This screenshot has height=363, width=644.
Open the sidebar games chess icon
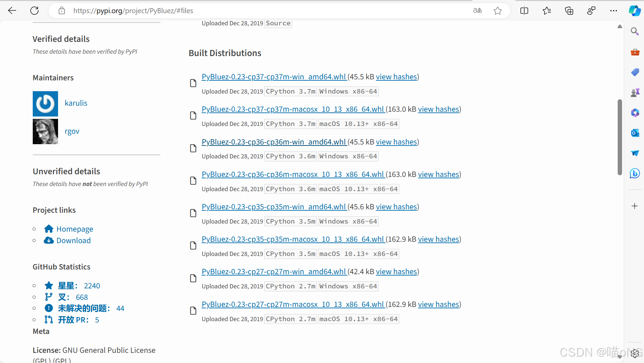pos(635,92)
